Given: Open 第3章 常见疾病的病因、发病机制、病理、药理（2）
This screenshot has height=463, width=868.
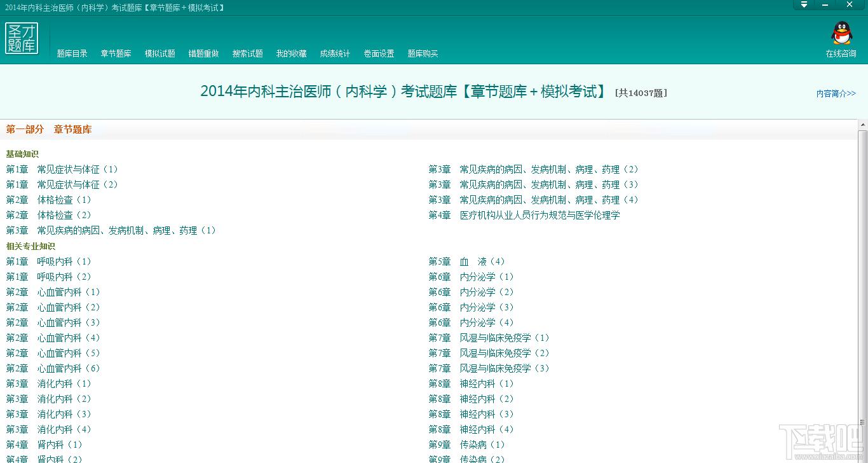Looking at the screenshot, I should [x=534, y=169].
